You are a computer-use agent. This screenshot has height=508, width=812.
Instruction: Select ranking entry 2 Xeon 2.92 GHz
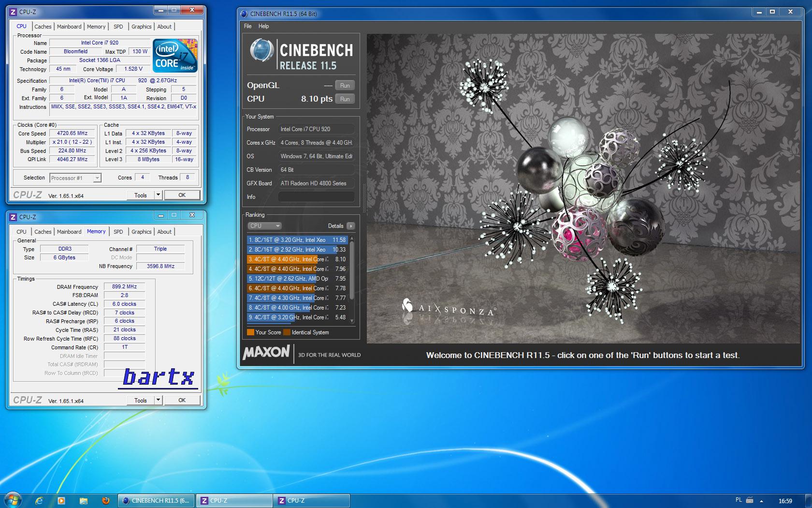297,250
